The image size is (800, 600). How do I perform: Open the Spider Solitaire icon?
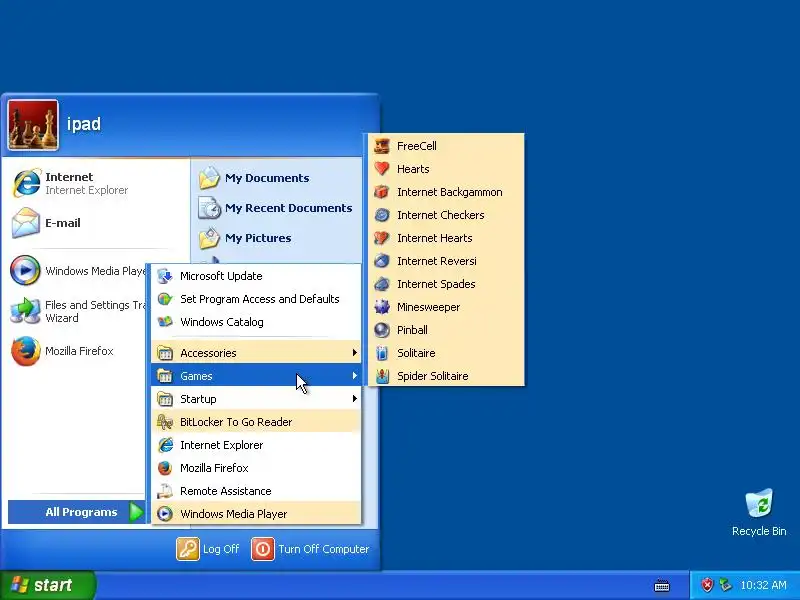[x=382, y=376]
